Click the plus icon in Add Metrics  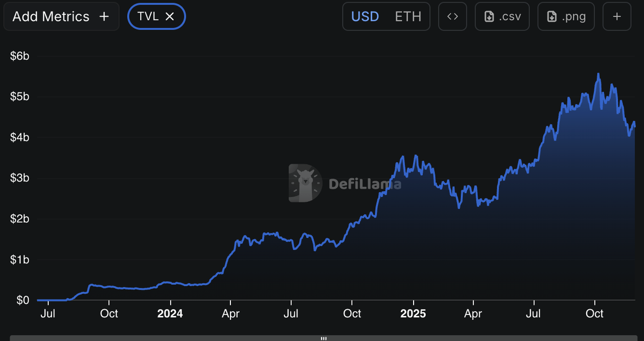tap(104, 17)
